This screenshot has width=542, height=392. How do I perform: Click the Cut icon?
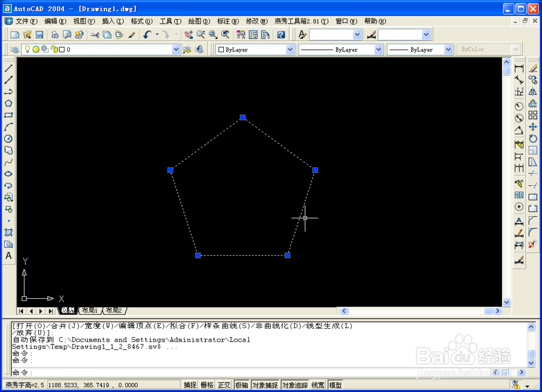point(95,35)
